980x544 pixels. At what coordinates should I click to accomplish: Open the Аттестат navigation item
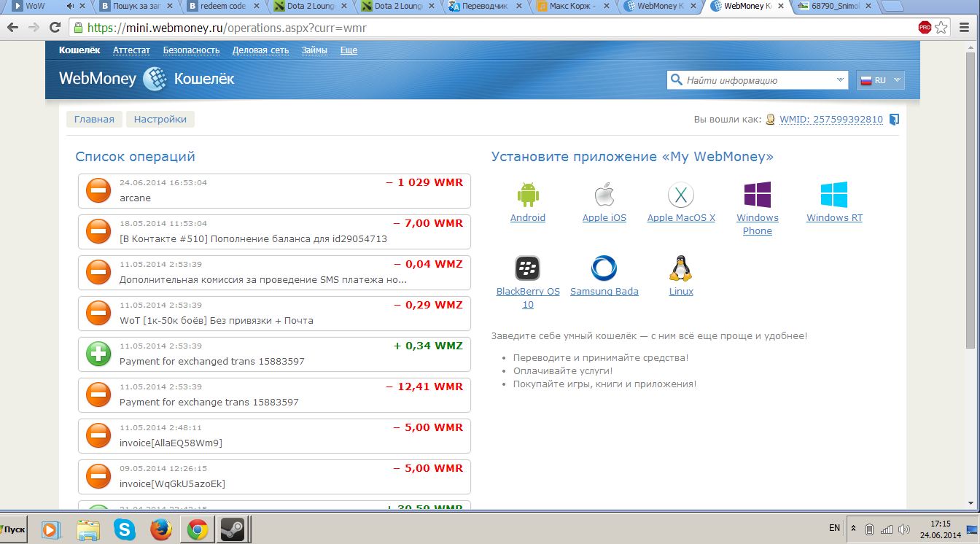pos(131,50)
